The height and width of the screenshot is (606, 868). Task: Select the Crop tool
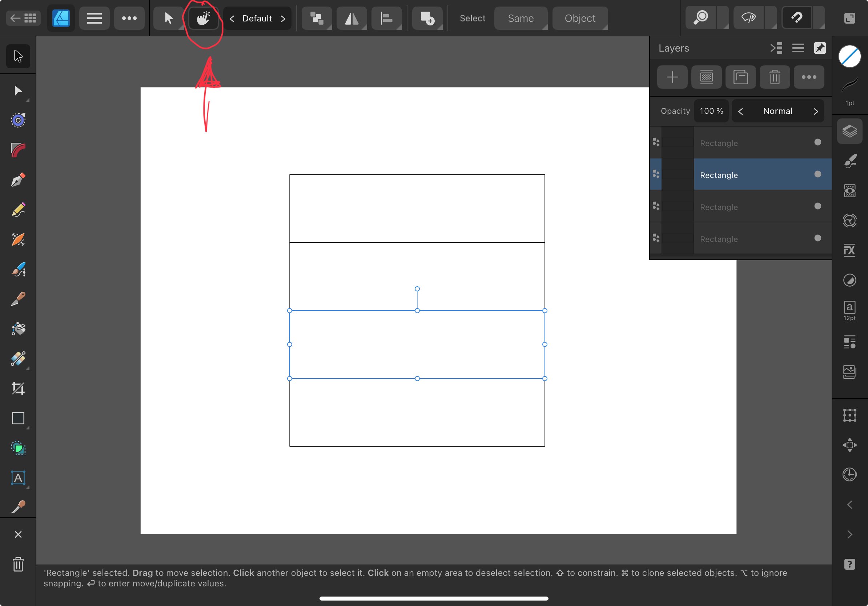[18, 388]
